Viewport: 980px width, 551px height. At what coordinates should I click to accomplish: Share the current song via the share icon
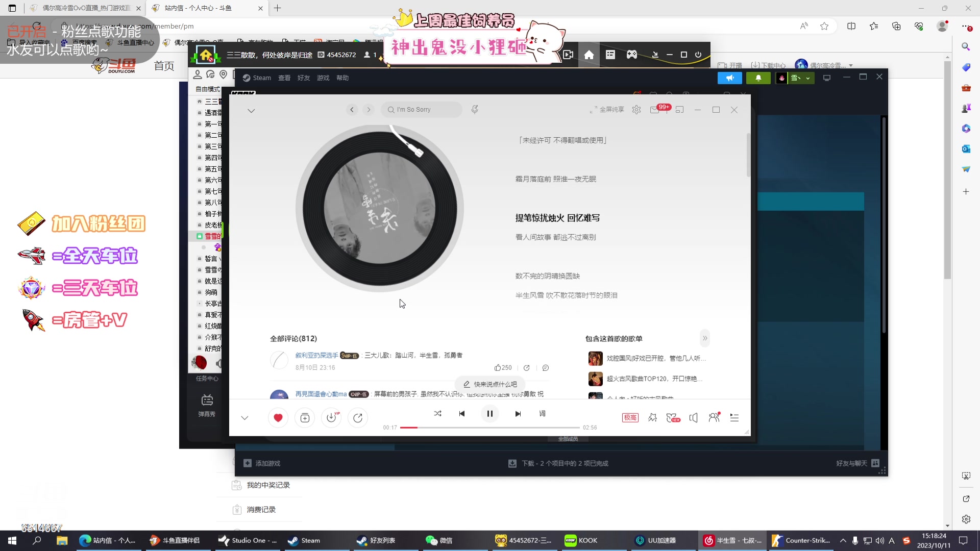358,418
